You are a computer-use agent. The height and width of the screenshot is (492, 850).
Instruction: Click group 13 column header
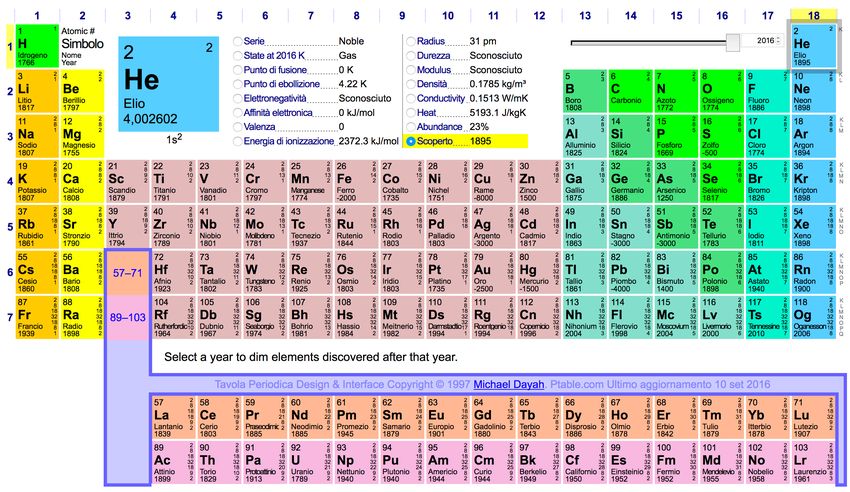pos(585,15)
